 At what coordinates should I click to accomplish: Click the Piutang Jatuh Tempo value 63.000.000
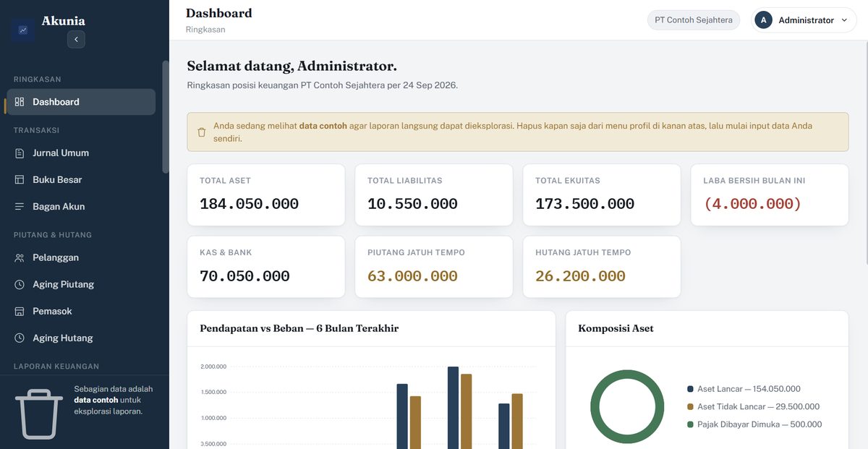point(412,276)
